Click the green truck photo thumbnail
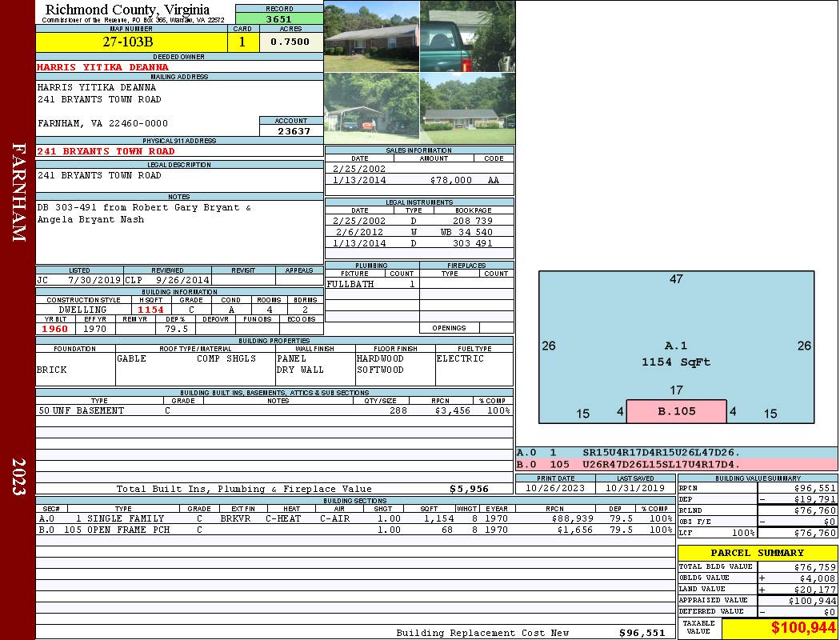 click(x=467, y=36)
